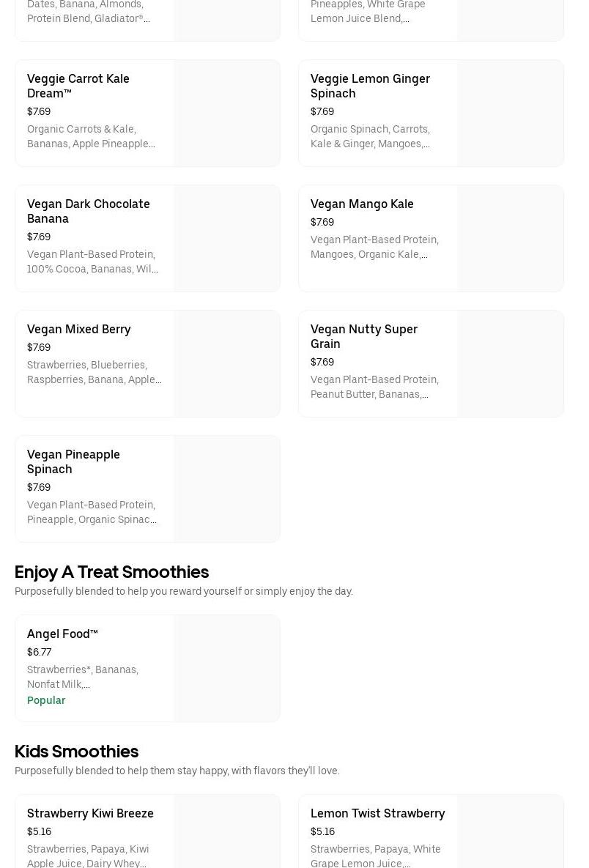Image resolution: width=589 pixels, height=868 pixels.
Task: Click the Vegan Mixed Berry ingredients description
Action: (x=94, y=372)
